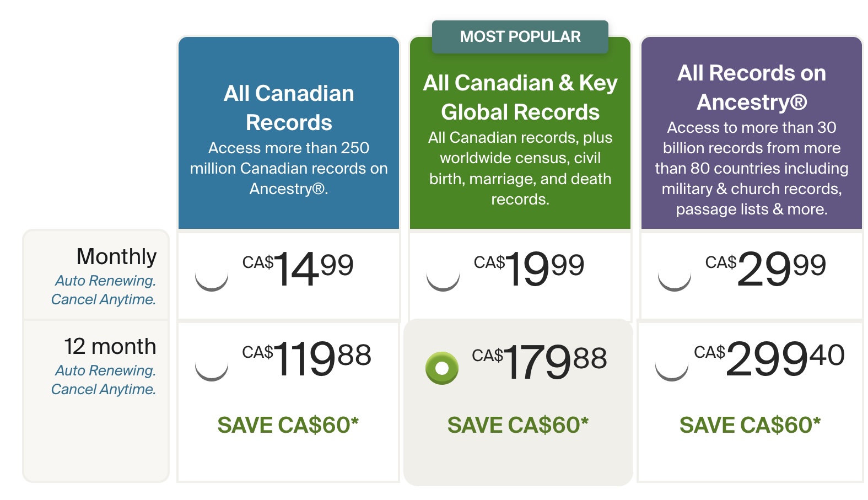
Task: Click SAVE CA$60* under CA$119.88 plan
Action: click(x=288, y=425)
